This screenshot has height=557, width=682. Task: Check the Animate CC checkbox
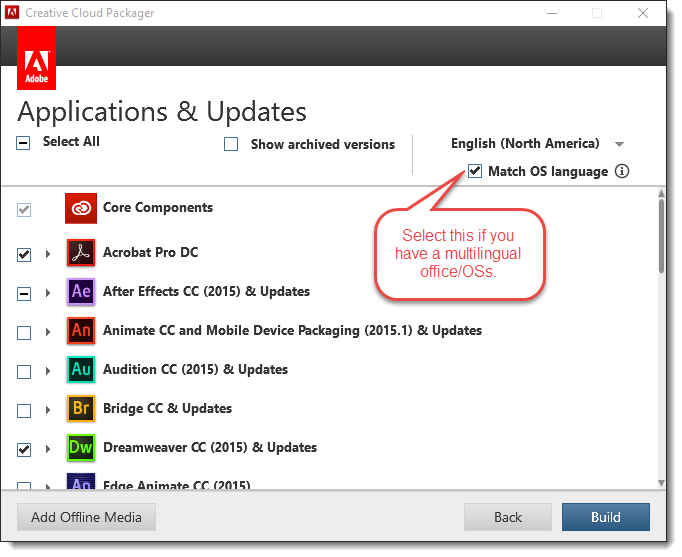pyautogui.click(x=24, y=333)
